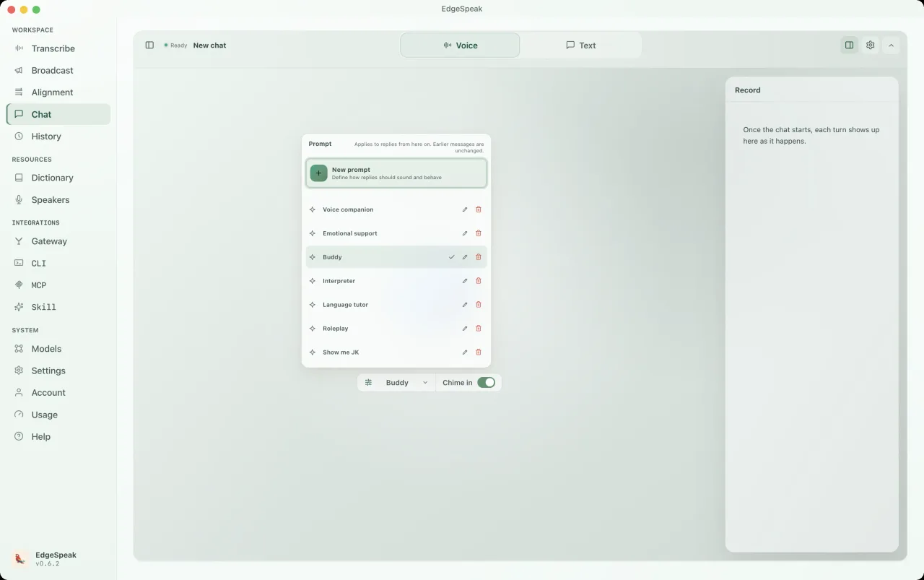Choose the Emotional support prompt
This screenshot has width=924, height=580.
(396, 233)
